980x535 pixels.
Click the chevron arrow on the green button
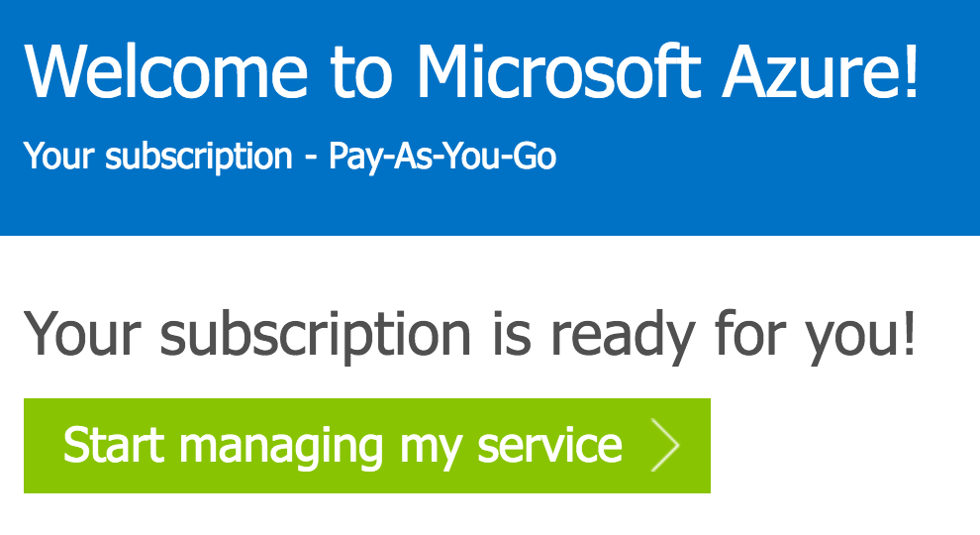pyautogui.click(x=666, y=447)
